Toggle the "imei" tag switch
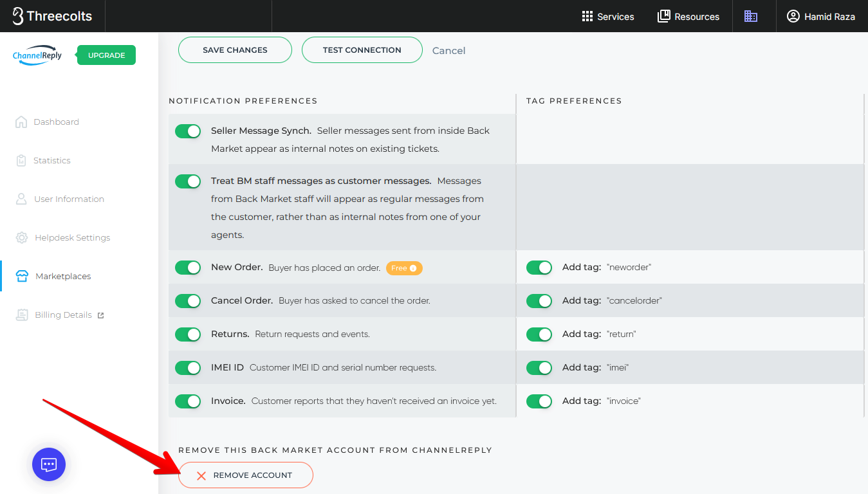This screenshot has height=494, width=868. (x=539, y=368)
